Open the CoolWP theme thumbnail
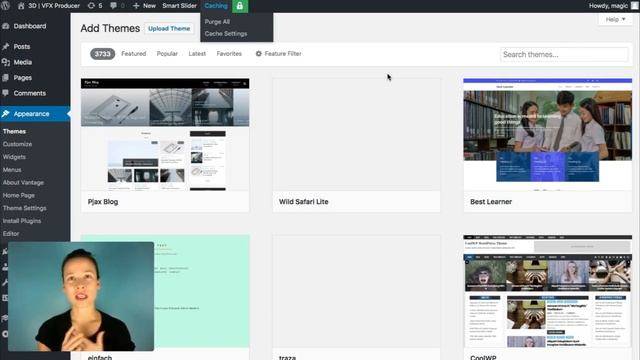640x360 pixels. point(548,291)
